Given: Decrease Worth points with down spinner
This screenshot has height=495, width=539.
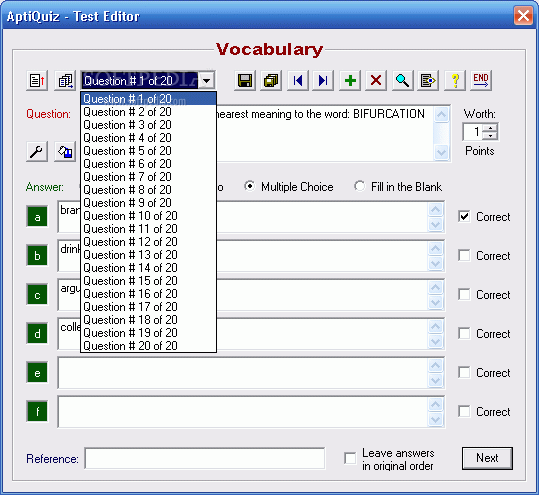Looking at the screenshot, I should click(490, 136).
